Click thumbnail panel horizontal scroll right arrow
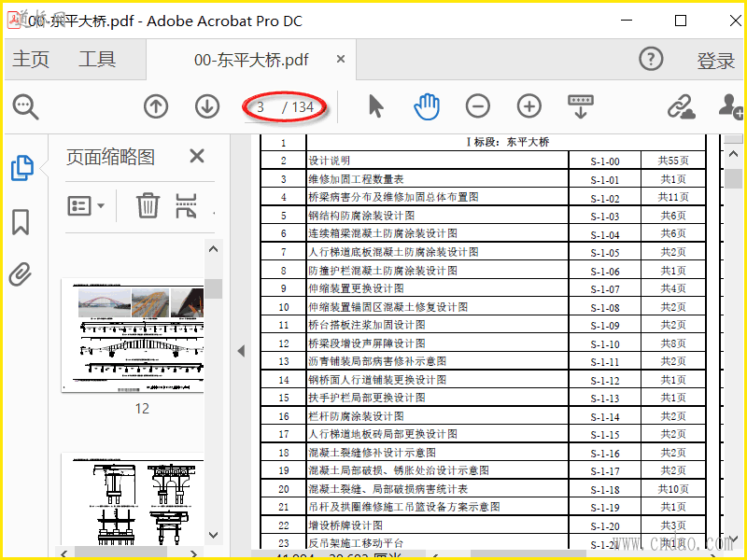The height and width of the screenshot is (560, 747). click(193, 553)
